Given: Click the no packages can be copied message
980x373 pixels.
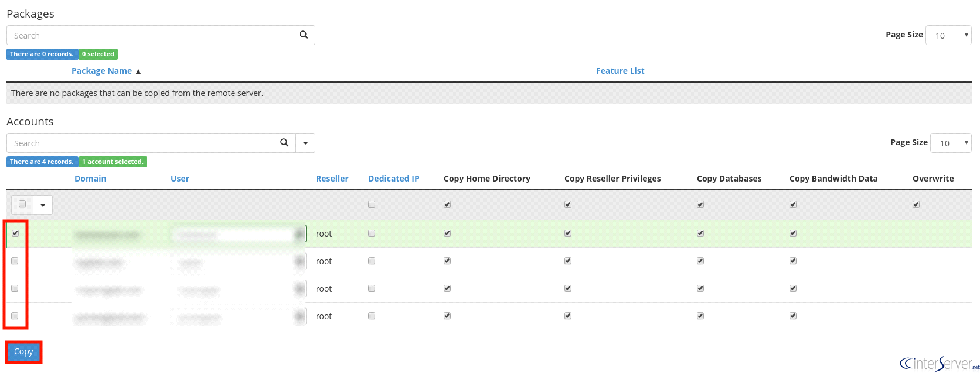Looking at the screenshot, I should click(x=137, y=93).
